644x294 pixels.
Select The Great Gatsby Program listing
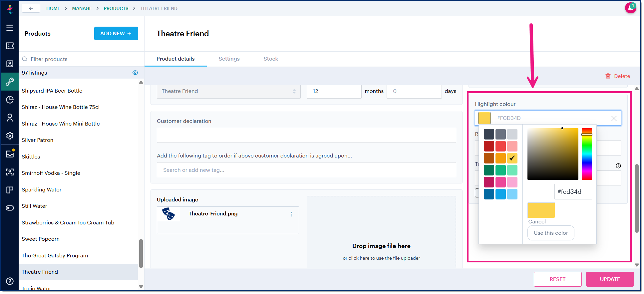pyautogui.click(x=55, y=256)
